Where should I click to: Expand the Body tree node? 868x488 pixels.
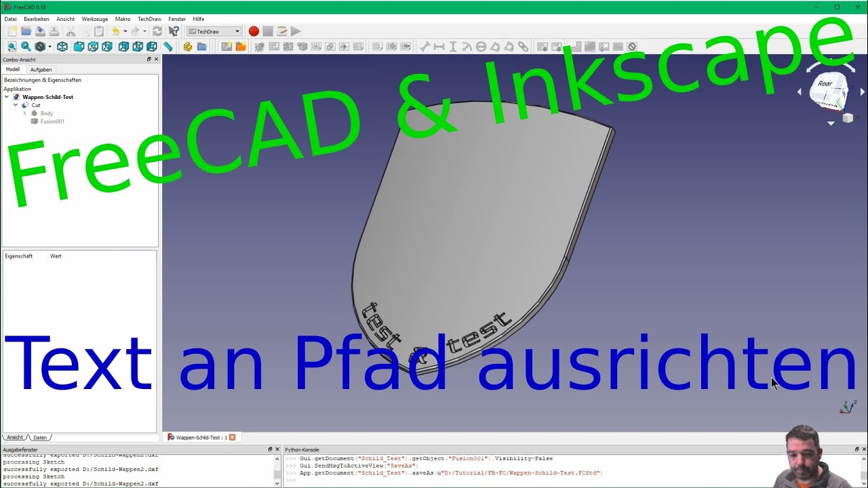pyautogui.click(x=24, y=113)
